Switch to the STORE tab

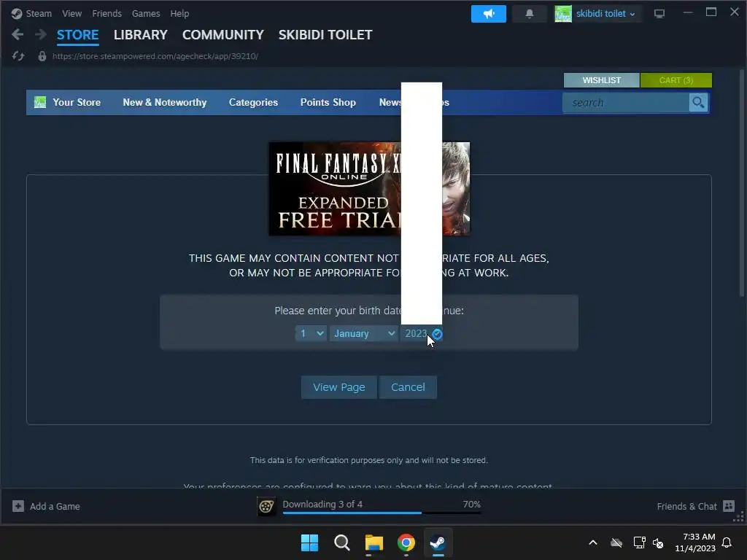click(x=77, y=35)
